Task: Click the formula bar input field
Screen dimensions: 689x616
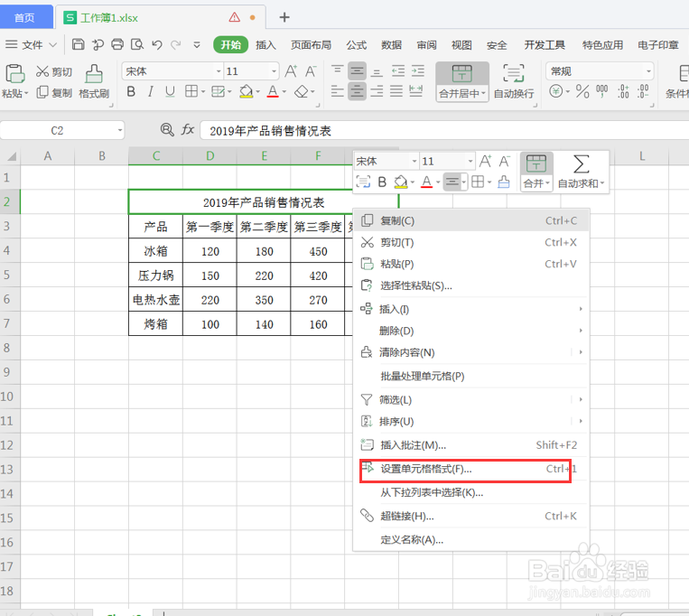Action: pos(443,130)
